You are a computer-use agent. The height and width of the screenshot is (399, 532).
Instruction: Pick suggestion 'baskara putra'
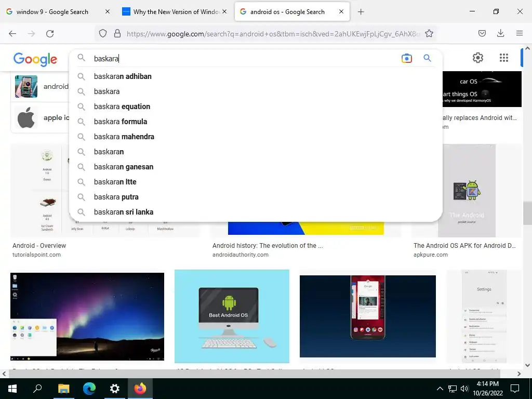256,197
